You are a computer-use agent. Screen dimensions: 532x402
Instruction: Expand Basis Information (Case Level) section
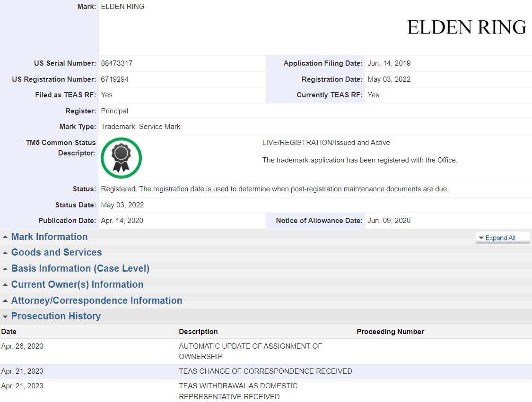80,268
